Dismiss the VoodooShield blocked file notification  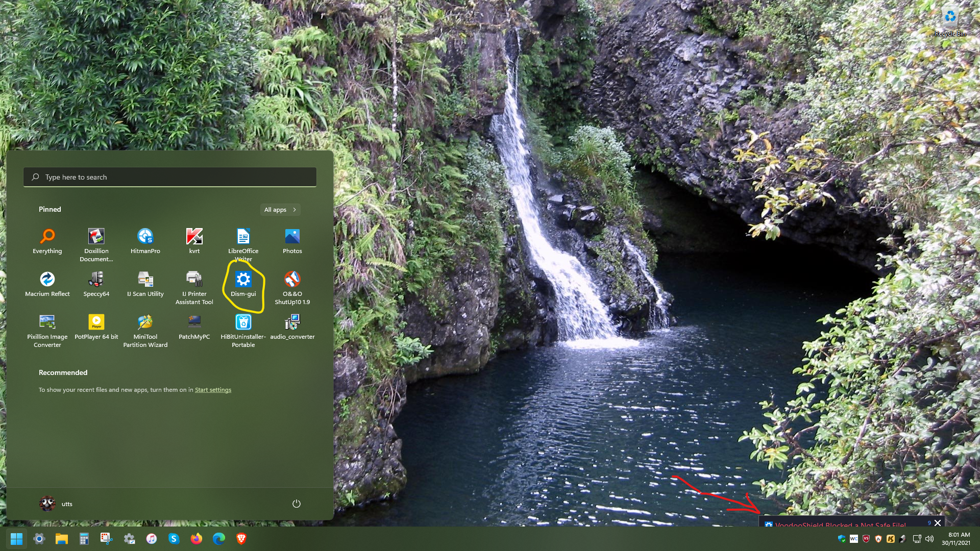(938, 523)
